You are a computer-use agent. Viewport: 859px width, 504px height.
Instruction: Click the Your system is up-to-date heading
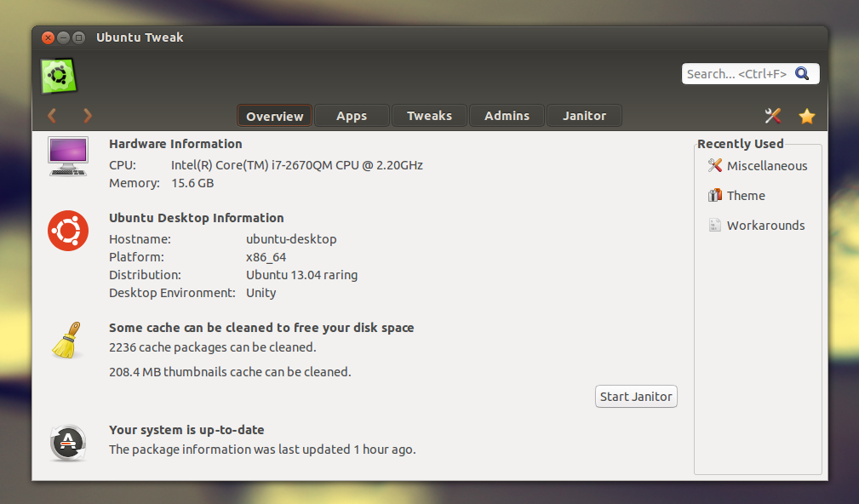click(186, 429)
